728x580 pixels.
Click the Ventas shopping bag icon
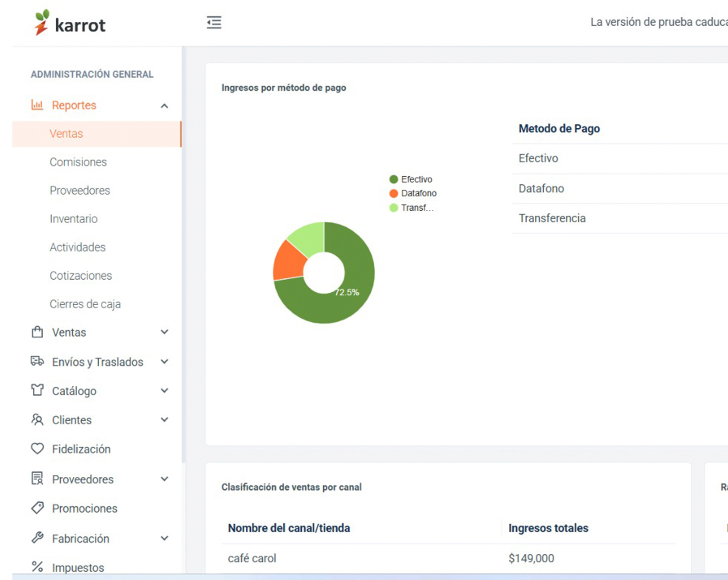click(37, 332)
